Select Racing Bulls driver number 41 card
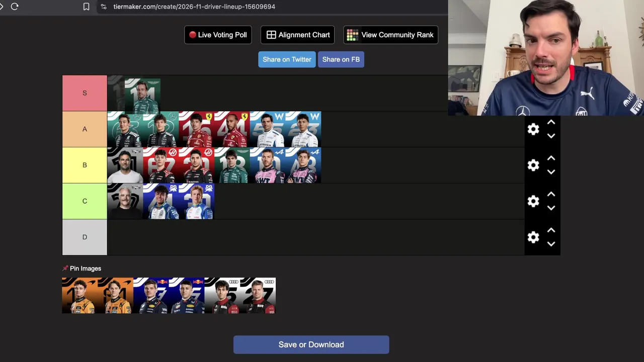 [160, 201]
